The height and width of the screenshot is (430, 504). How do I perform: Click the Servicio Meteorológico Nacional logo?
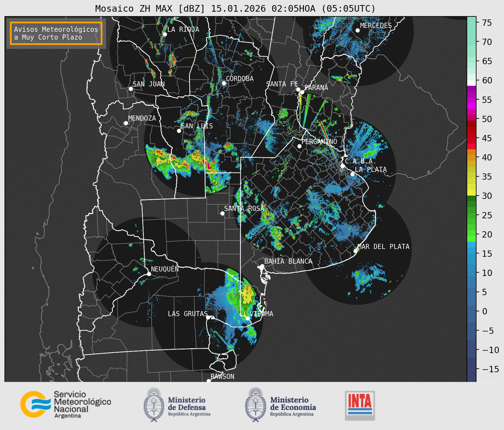(x=66, y=404)
